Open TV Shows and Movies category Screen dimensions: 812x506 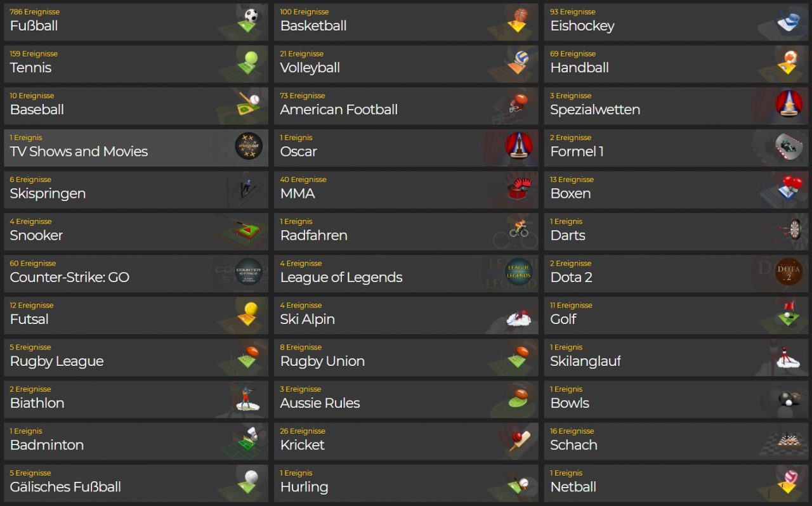point(136,148)
